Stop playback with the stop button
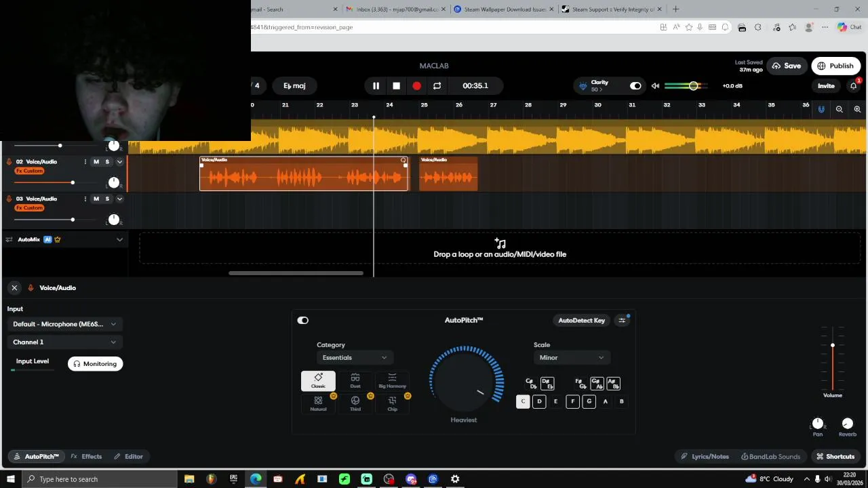This screenshot has height=488, width=868. [x=396, y=86]
